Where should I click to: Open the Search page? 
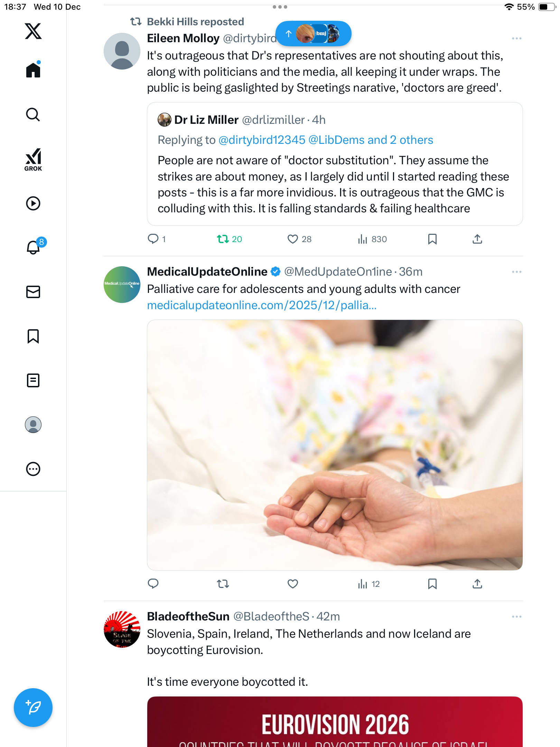(x=33, y=114)
